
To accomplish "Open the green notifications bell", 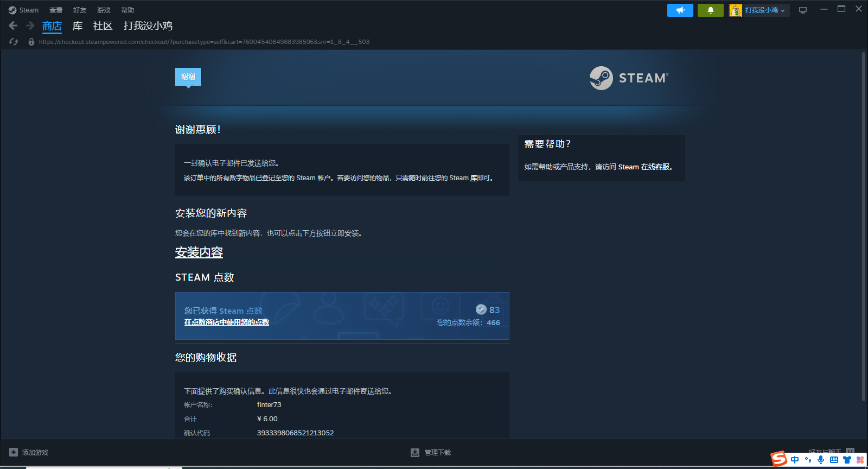I will (x=711, y=10).
